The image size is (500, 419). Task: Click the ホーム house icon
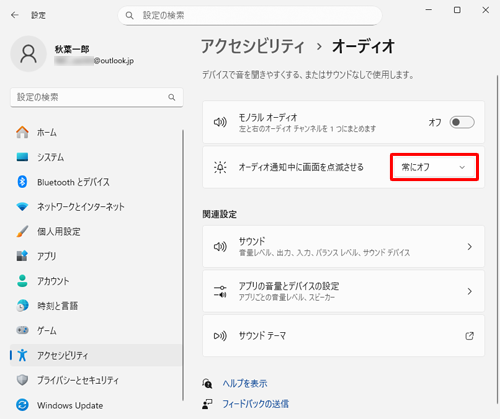[22, 132]
